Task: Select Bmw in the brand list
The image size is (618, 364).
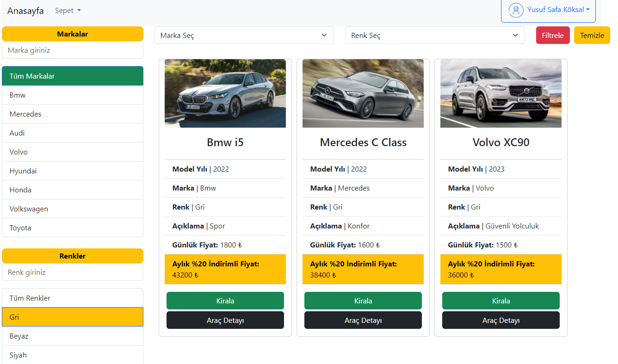Action: point(73,95)
